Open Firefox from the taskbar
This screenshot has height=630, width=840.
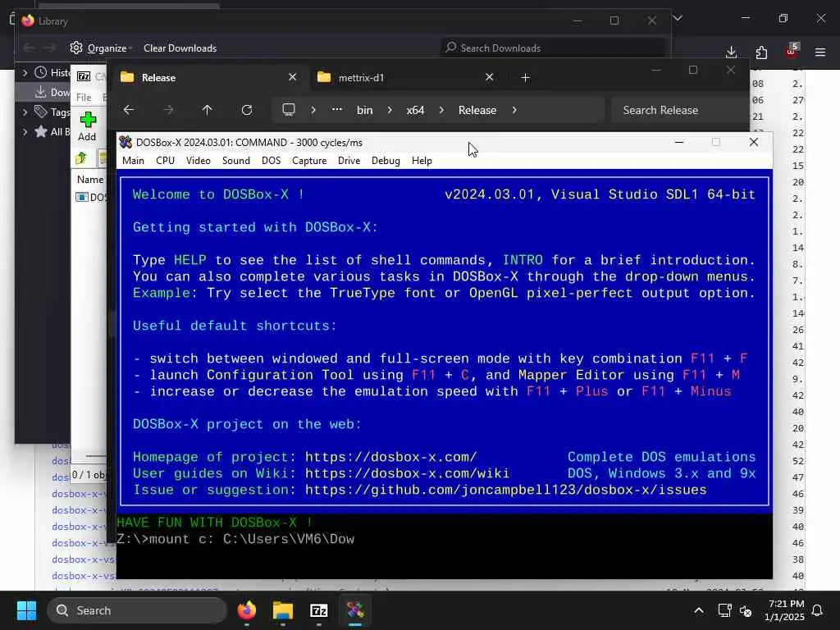[246, 610]
